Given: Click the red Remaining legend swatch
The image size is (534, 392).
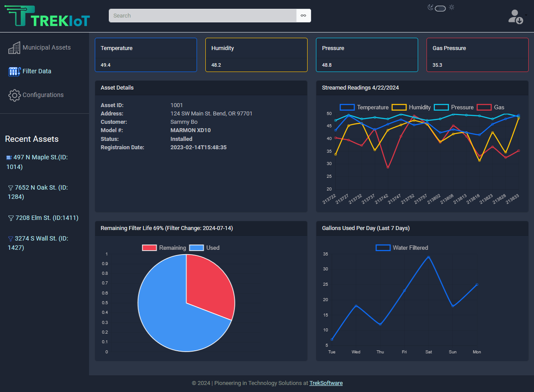Looking at the screenshot, I should coord(149,248).
